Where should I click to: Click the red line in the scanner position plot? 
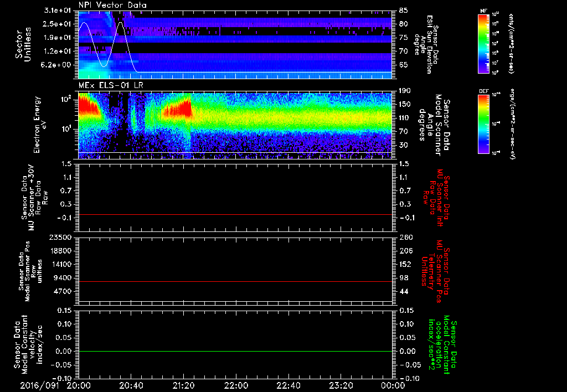click(x=235, y=281)
